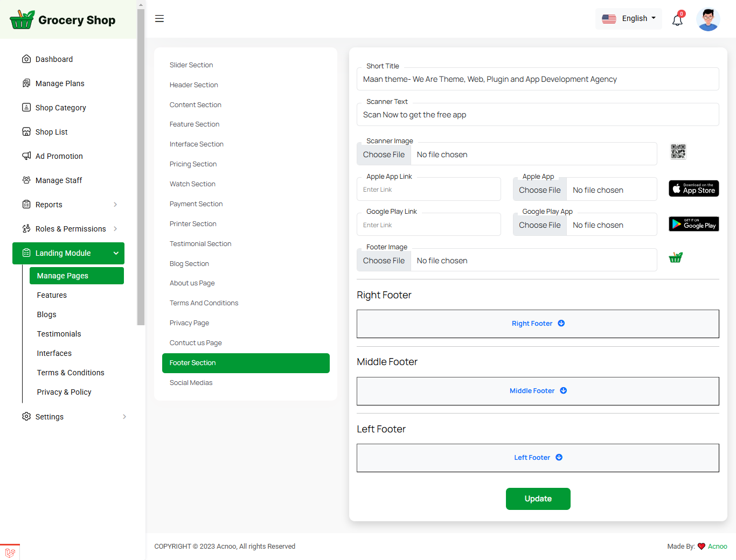The width and height of the screenshot is (736, 560).
Task: Select the Social Medias section tab
Action: [191, 383]
